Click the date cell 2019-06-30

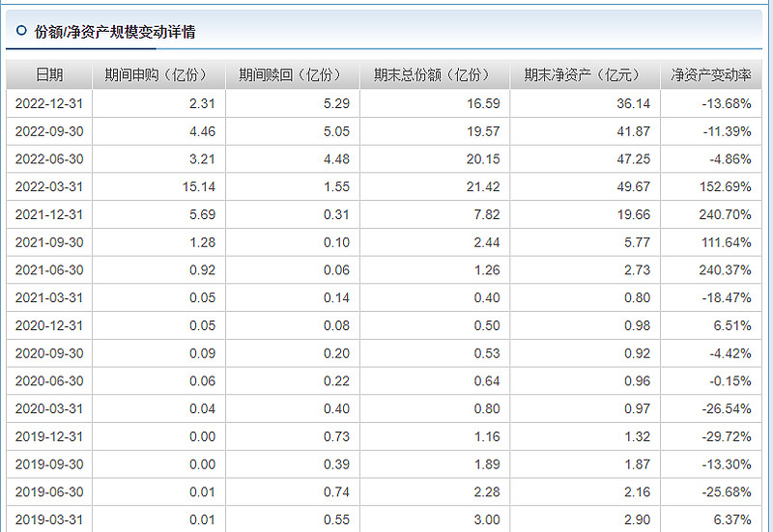pyautogui.click(x=49, y=491)
